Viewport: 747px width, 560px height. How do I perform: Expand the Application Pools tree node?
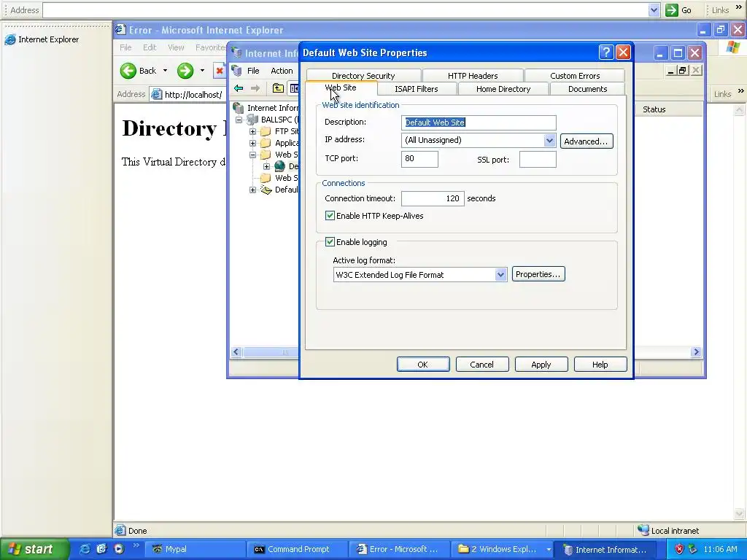pyautogui.click(x=253, y=143)
